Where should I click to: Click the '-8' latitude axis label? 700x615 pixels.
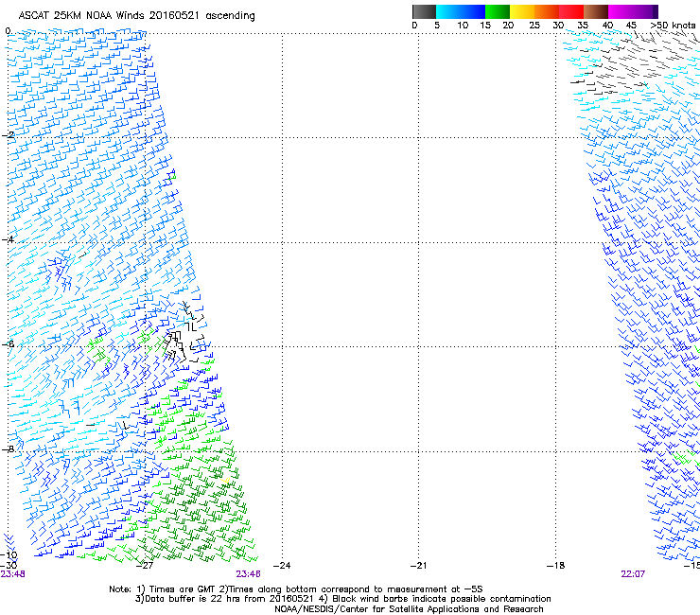[8, 449]
